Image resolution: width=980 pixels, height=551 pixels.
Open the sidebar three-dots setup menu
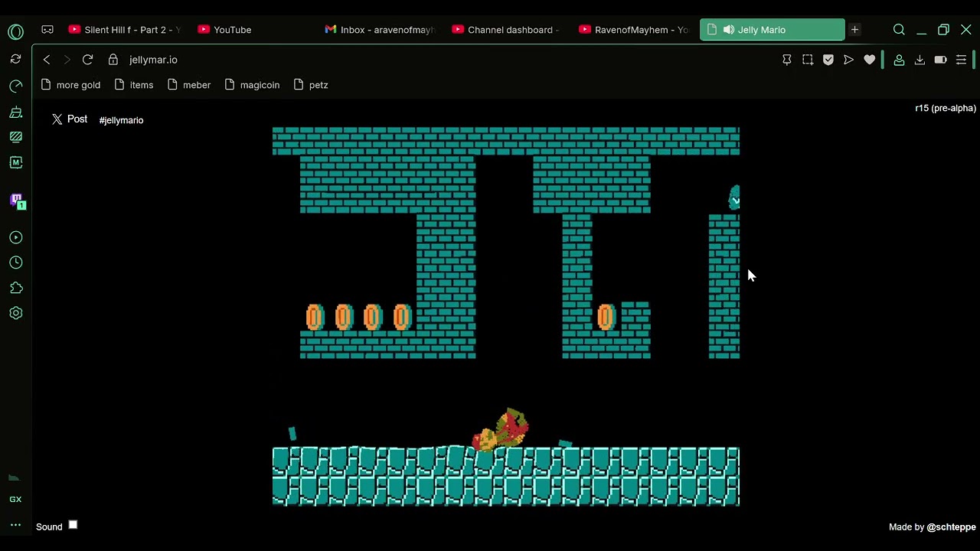pos(15,525)
